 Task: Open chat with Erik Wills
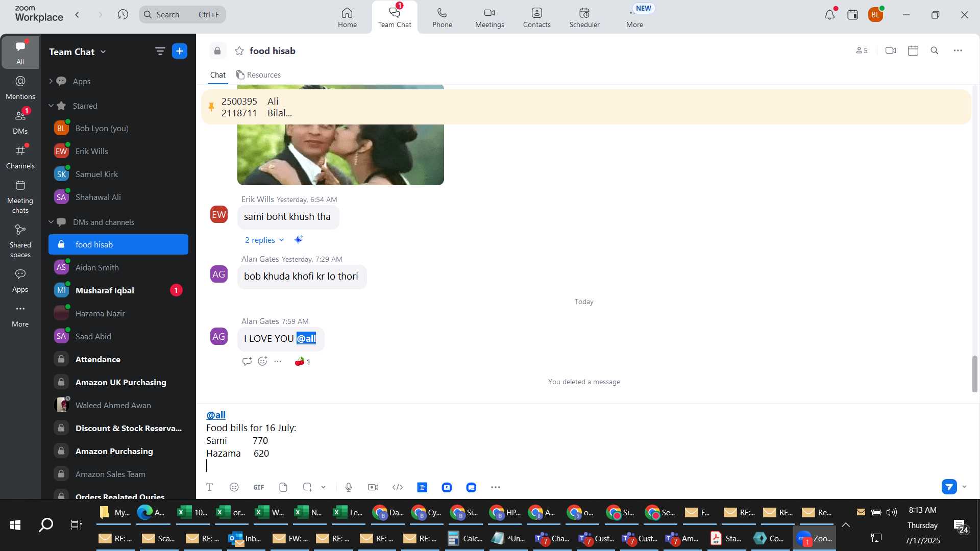coord(118,151)
